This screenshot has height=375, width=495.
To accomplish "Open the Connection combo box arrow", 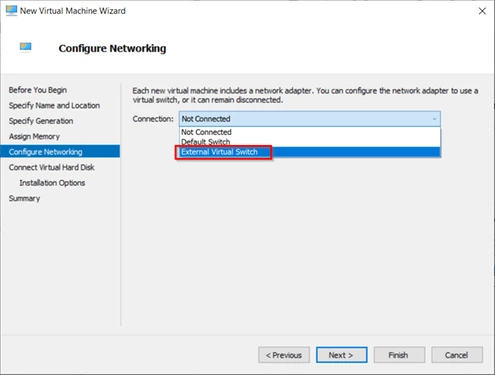I will (434, 119).
